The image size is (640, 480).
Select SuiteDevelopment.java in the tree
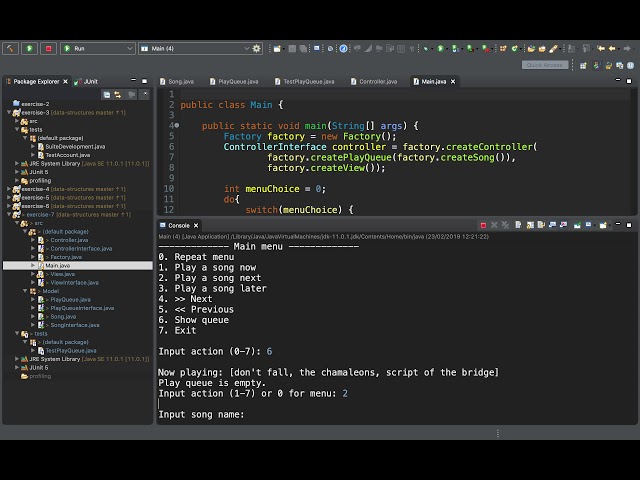[x=75, y=147]
